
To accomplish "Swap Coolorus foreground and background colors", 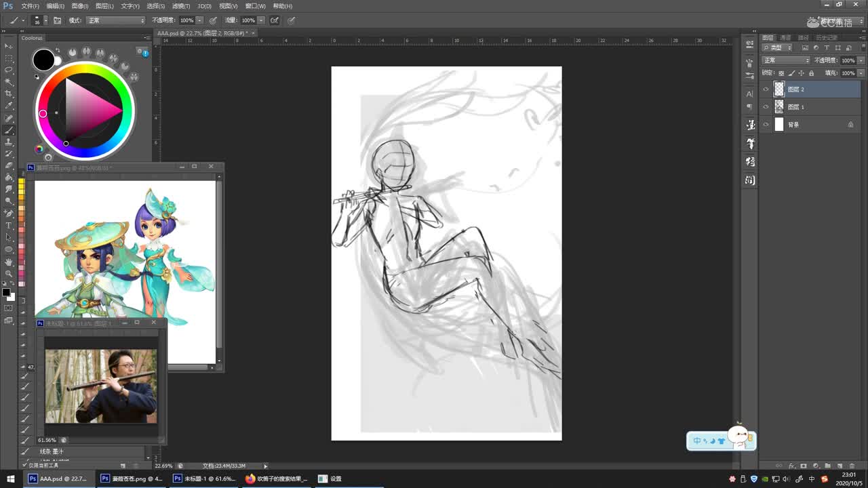I will pos(57,52).
